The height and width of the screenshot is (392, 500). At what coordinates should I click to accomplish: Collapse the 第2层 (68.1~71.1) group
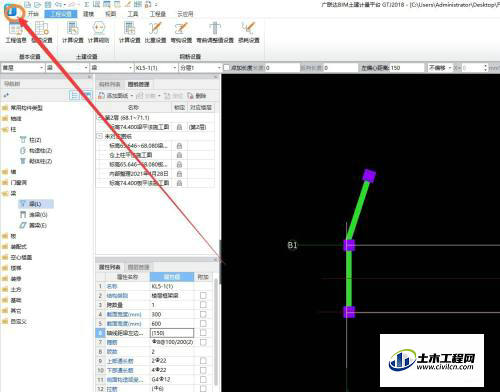click(100, 118)
